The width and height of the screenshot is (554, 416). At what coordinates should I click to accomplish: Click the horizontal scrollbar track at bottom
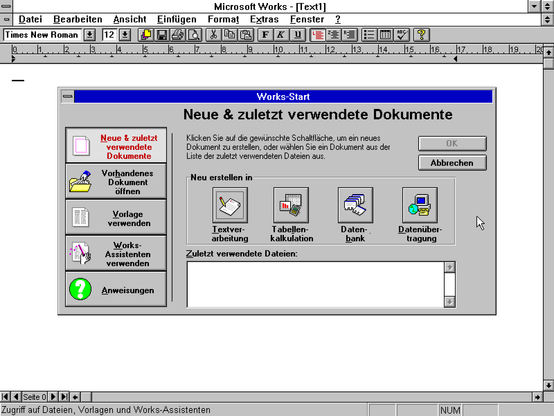click(311, 397)
